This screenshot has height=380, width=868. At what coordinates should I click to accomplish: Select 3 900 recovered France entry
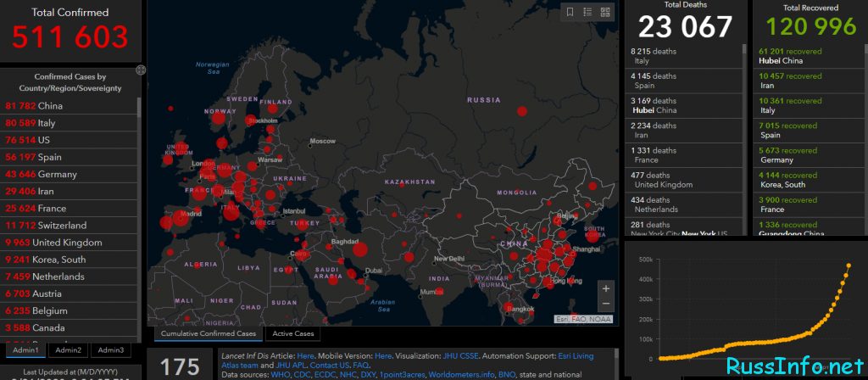(x=808, y=205)
